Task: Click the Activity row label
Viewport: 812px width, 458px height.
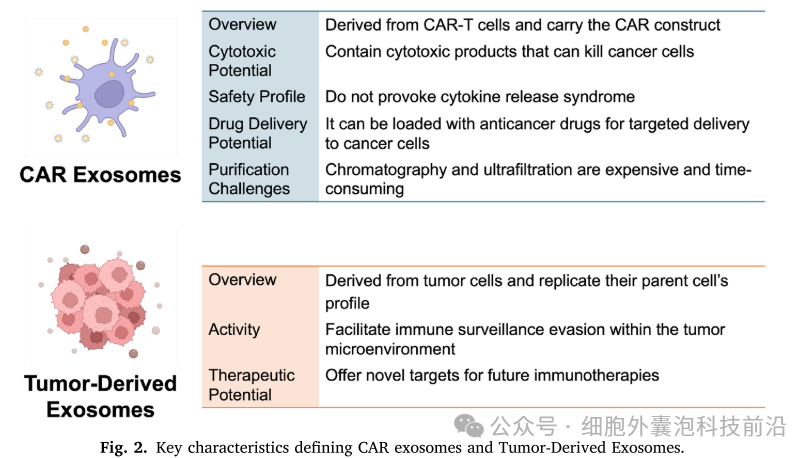Action: (234, 330)
